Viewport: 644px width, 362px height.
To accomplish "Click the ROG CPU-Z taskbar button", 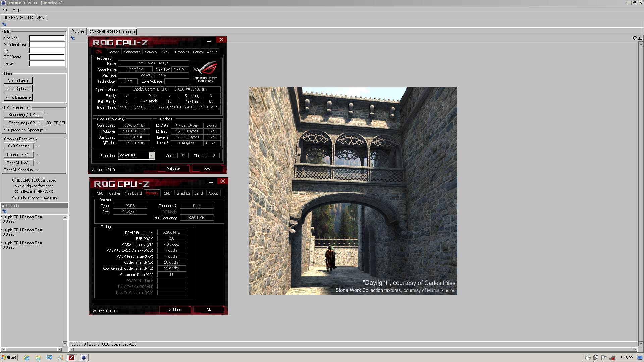I will click(x=71, y=358).
